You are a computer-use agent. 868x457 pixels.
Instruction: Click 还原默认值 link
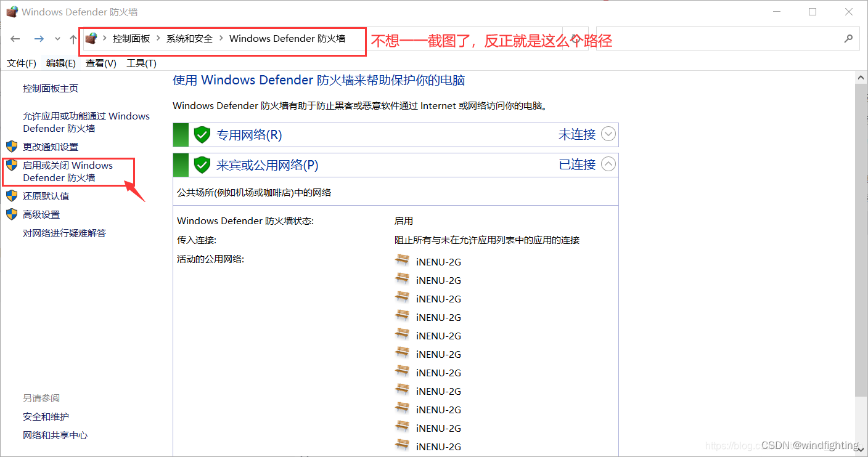[x=46, y=196]
